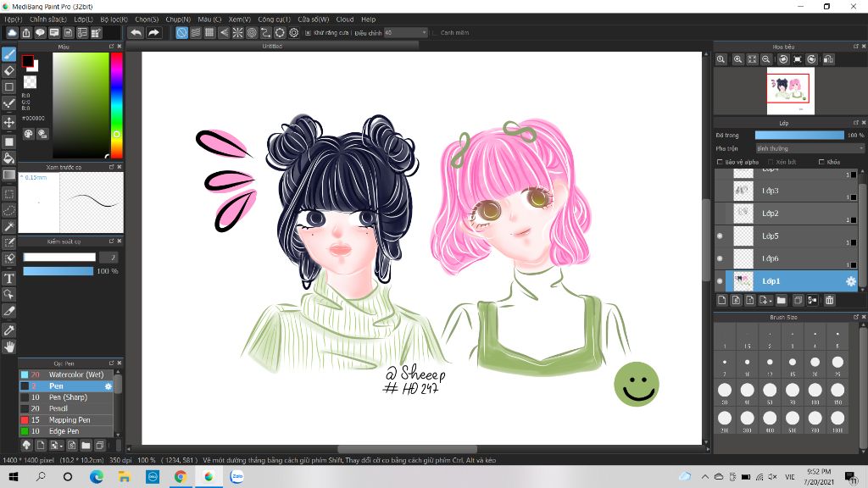Select the Lasso selection tool

[x=8, y=210]
